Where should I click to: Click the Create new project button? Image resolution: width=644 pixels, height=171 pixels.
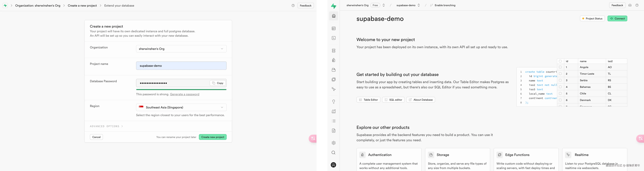click(x=213, y=137)
